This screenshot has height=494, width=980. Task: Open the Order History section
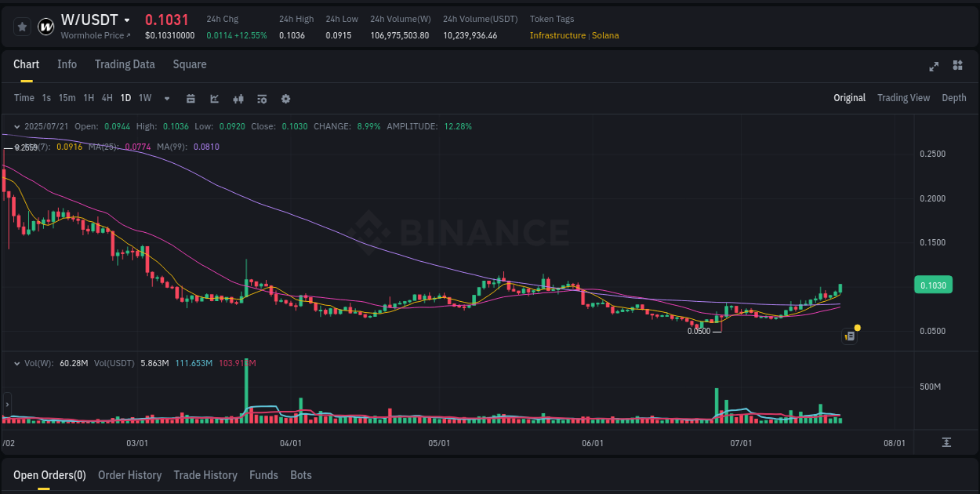tap(129, 475)
